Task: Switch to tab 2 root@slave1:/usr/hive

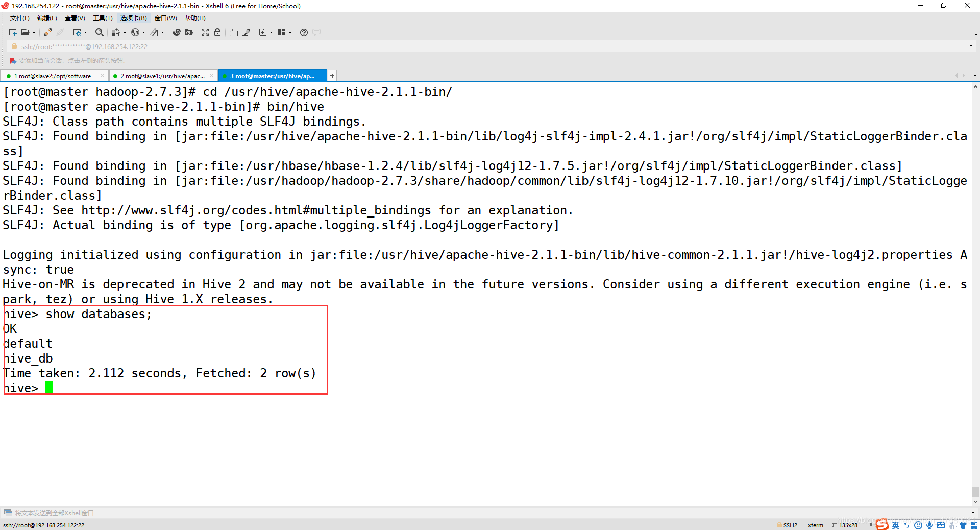Action: pos(162,76)
